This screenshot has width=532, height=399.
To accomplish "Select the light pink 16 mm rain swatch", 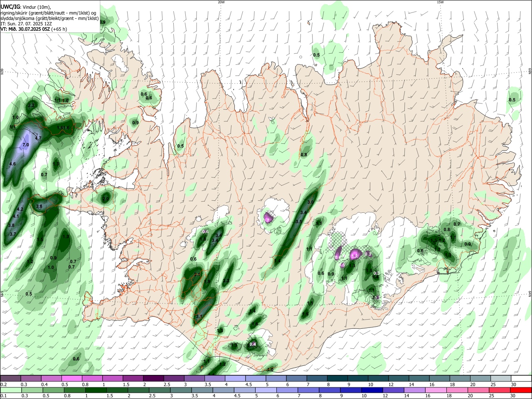I will [436, 390].
